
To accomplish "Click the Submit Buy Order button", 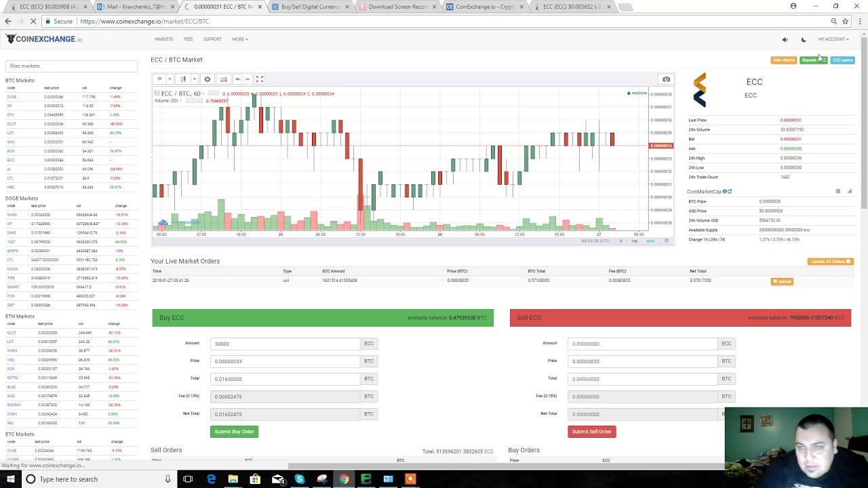I will 234,432.
